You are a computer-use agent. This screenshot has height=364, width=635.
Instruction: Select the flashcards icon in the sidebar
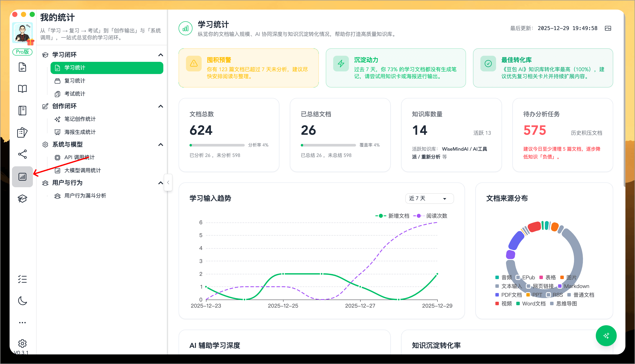[22, 132]
